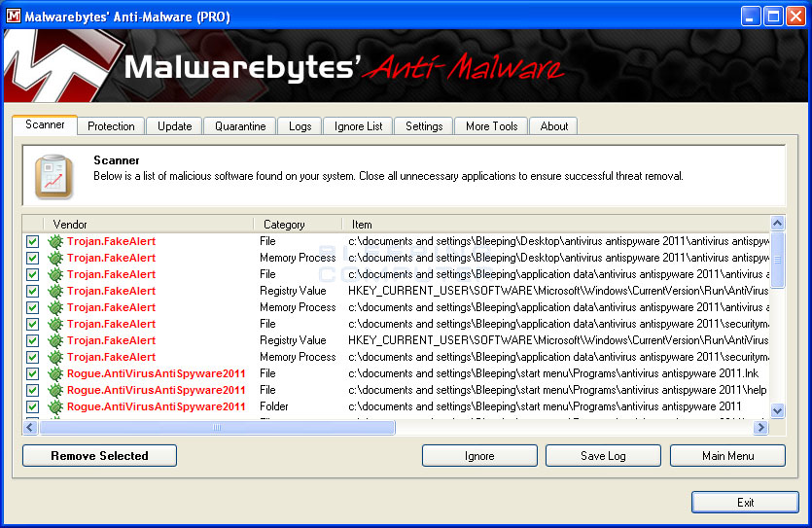
Task: Switch to the Protection tab
Action: (111, 126)
